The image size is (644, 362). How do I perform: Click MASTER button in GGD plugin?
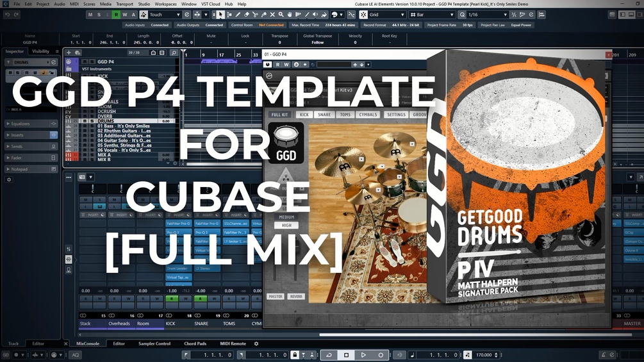(x=276, y=297)
